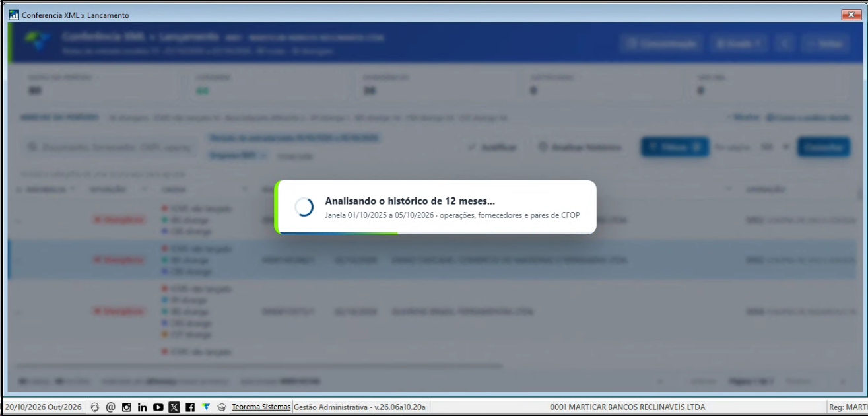Click the progress bar under the analysis message

coord(436,232)
